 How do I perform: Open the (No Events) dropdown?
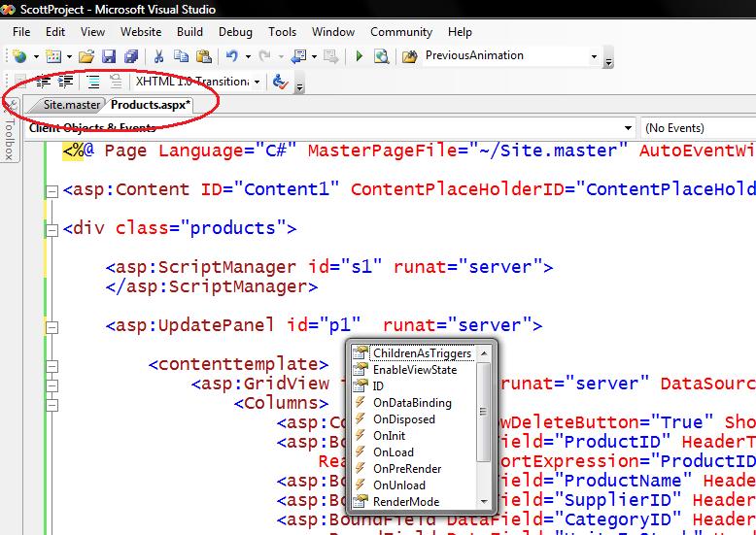699,128
